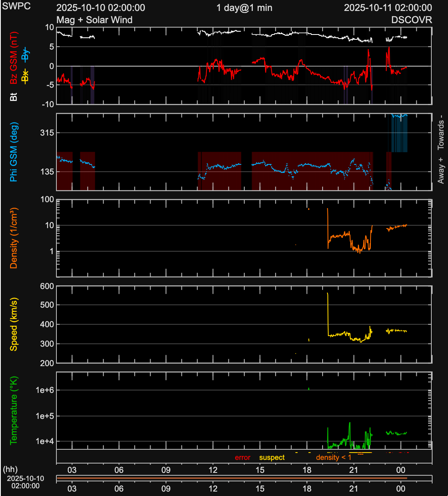The width and height of the screenshot is (448, 496).
Task: Click the Density (1/cm³) axis label
Action: (x=14, y=238)
